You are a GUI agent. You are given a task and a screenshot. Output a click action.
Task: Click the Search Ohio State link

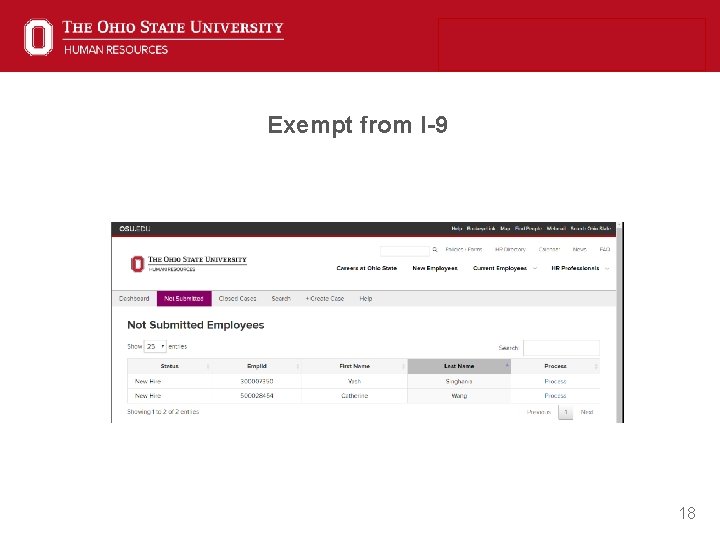591,228
